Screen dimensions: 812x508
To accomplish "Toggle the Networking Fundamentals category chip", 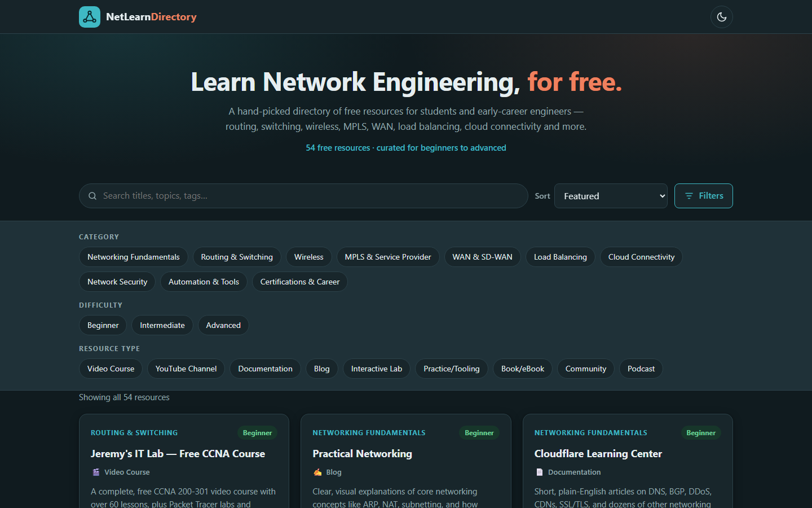I will coord(134,257).
